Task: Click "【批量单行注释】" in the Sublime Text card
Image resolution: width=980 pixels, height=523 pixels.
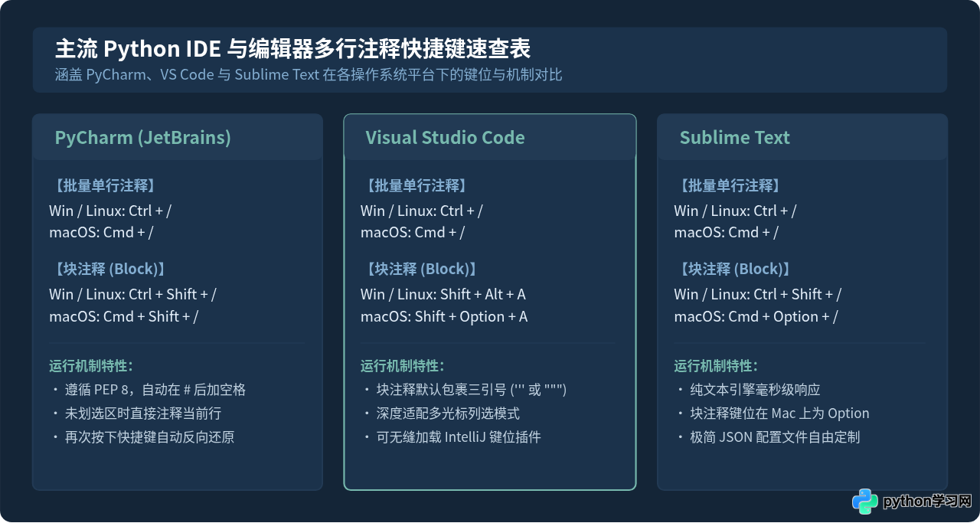Action: click(730, 186)
